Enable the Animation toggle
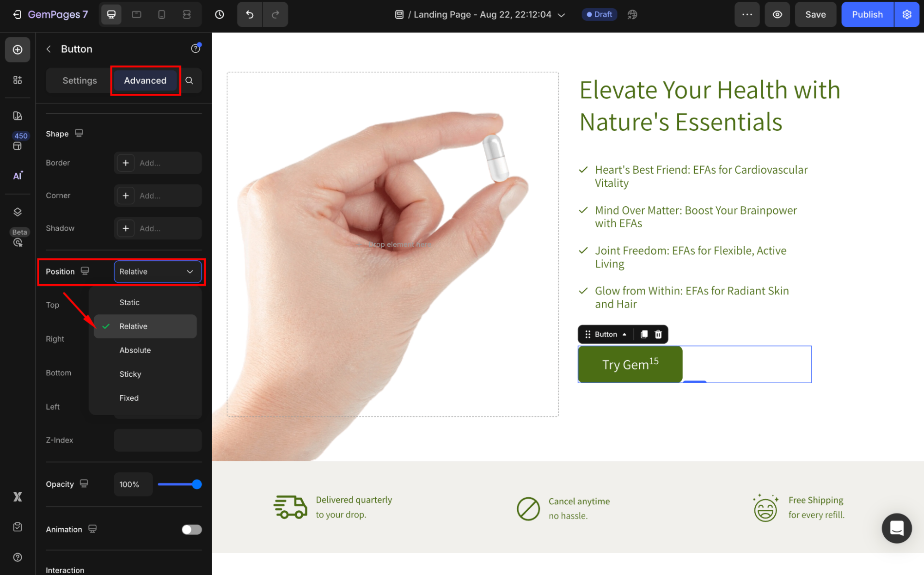The image size is (924, 575). 191,529
